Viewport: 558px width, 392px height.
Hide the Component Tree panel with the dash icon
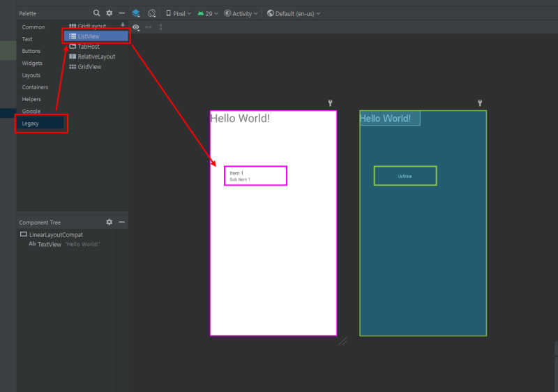(x=121, y=222)
